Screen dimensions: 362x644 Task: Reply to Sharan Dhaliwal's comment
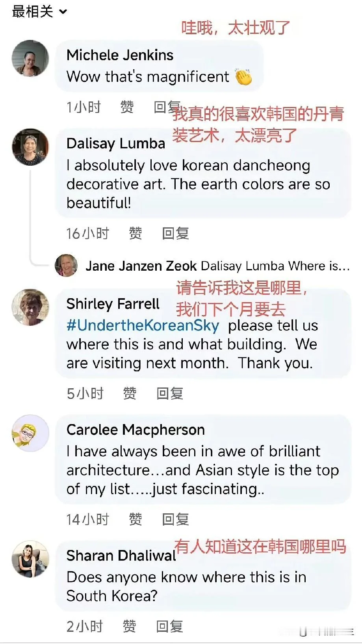coord(170,626)
